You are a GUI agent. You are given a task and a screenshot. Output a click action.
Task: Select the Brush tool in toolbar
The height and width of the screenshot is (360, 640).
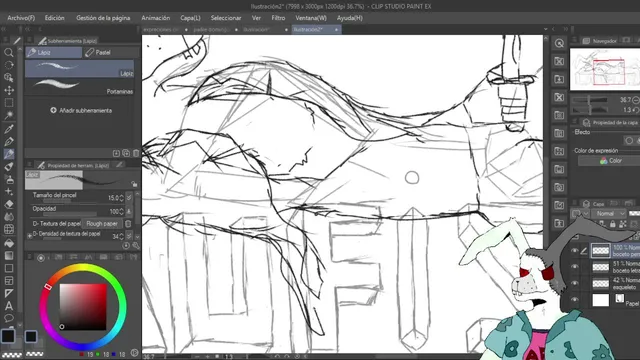click(x=9, y=167)
